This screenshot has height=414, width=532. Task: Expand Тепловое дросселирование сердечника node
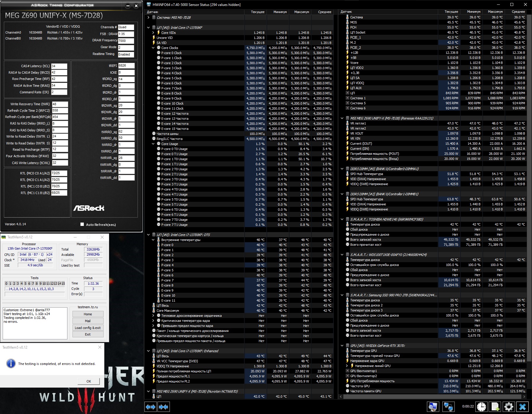click(x=153, y=316)
